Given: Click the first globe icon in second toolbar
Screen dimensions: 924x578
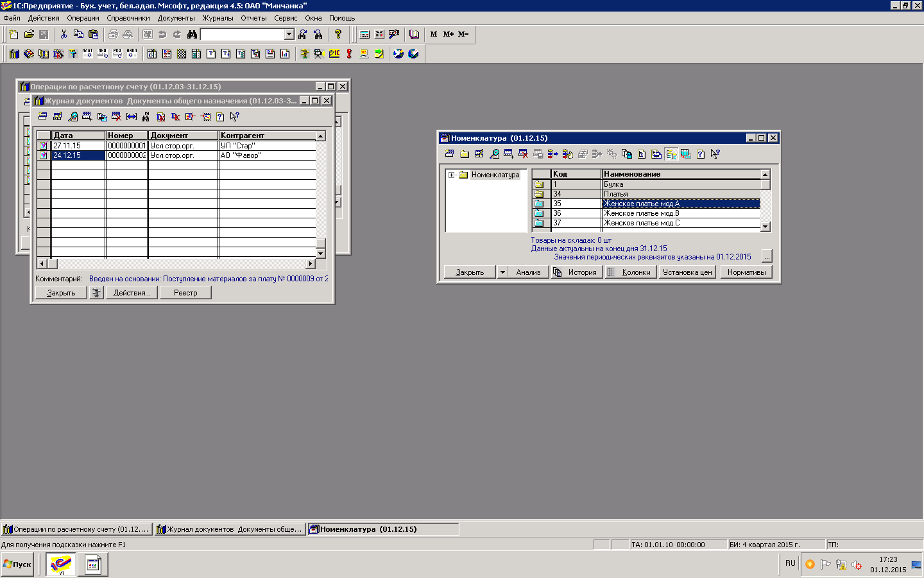Looking at the screenshot, I should point(398,53).
